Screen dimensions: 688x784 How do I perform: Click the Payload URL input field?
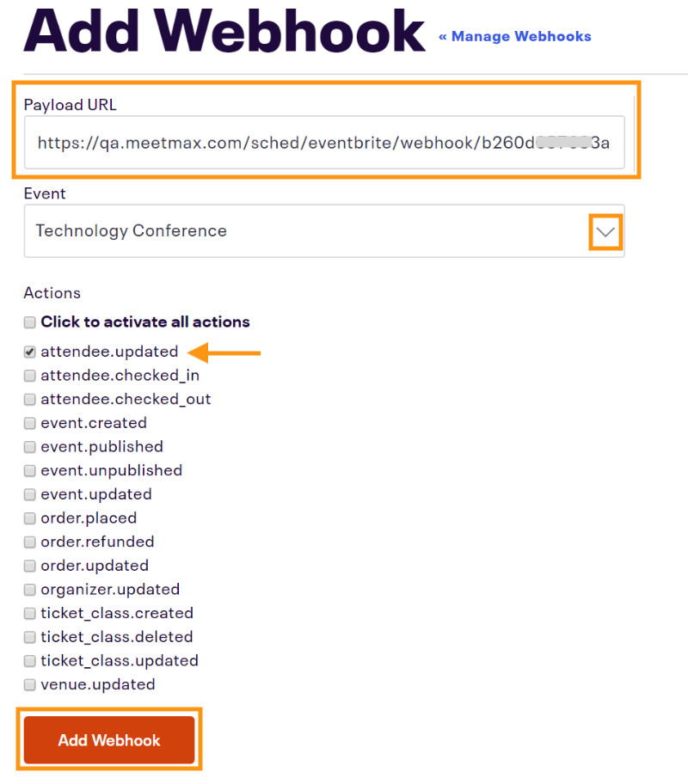click(x=323, y=142)
